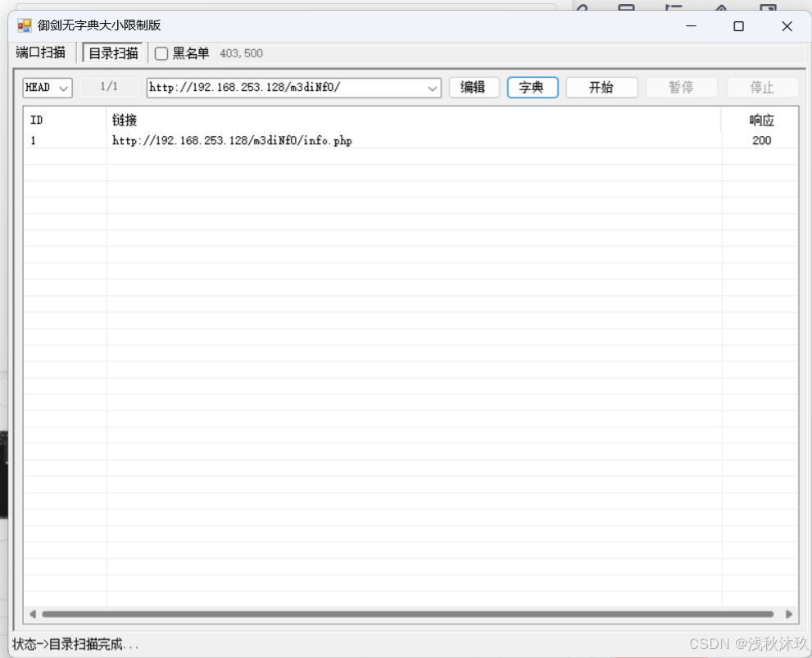This screenshot has width=812, height=658.
Task: Click the 响应 column header
Action: pyautogui.click(x=760, y=120)
